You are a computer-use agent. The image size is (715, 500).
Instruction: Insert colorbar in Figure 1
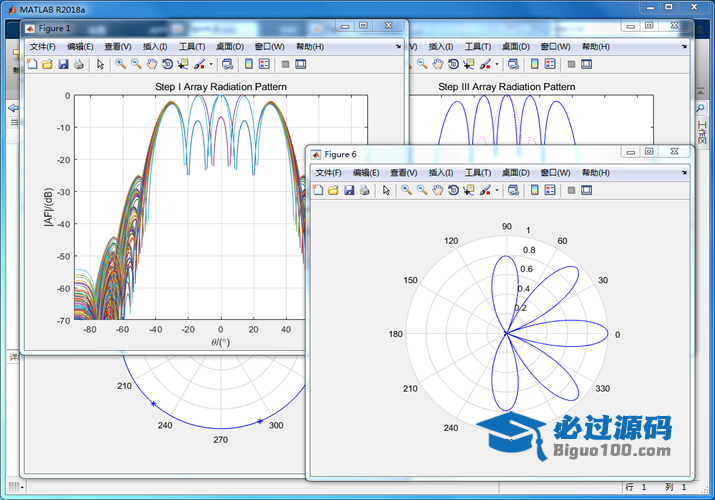[x=247, y=64]
